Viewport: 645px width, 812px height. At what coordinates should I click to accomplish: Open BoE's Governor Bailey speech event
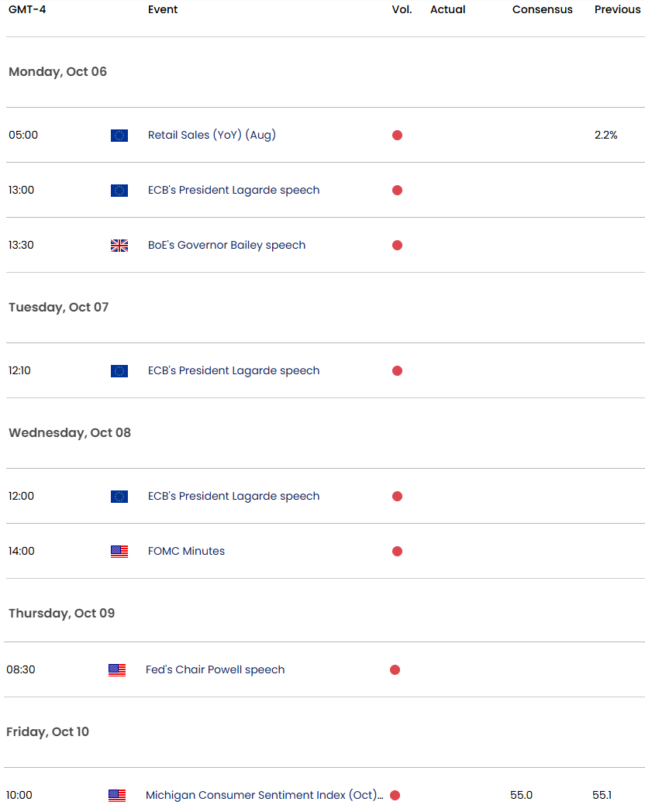pyautogui.click(x=226, y=245)
